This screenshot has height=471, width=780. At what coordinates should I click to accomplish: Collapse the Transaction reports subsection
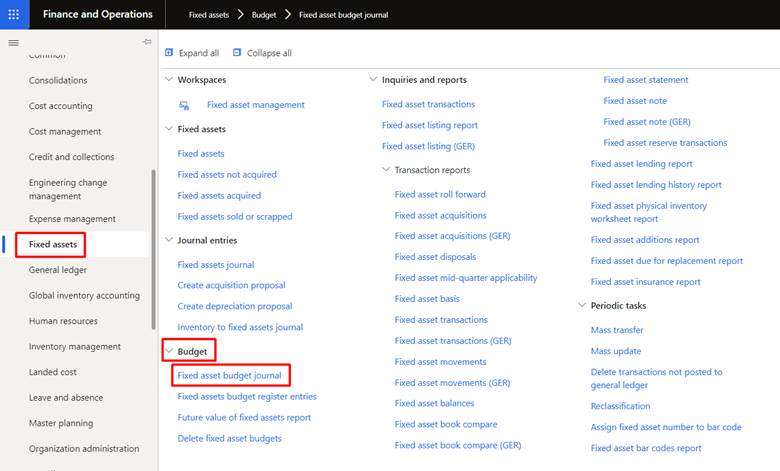coord(386,170)
